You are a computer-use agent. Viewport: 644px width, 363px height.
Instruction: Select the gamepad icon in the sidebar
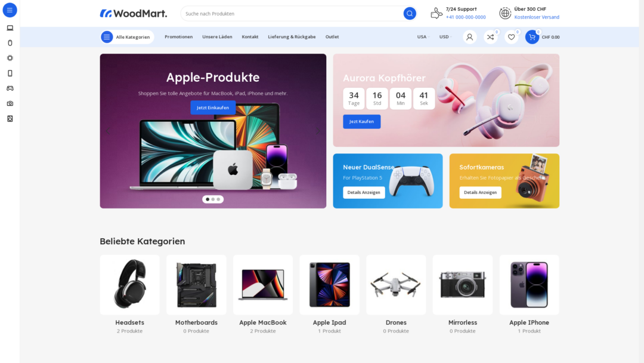point(10,88)
